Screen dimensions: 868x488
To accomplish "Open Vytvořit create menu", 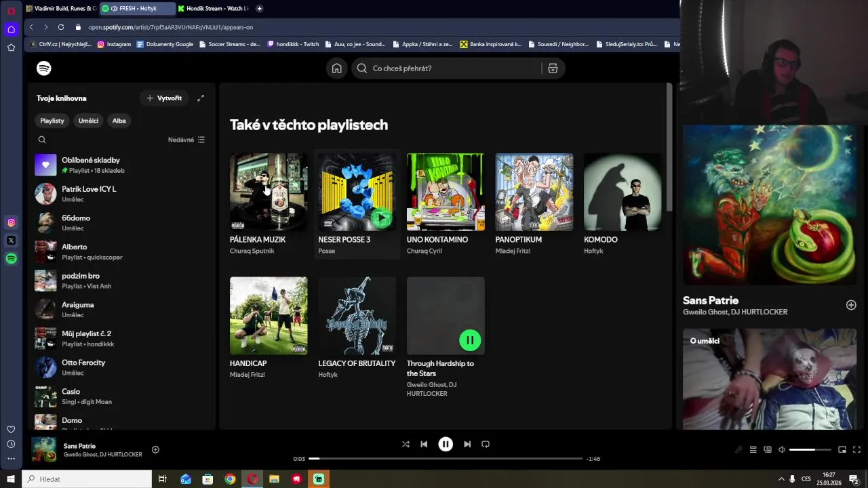I will coord(164,98).
